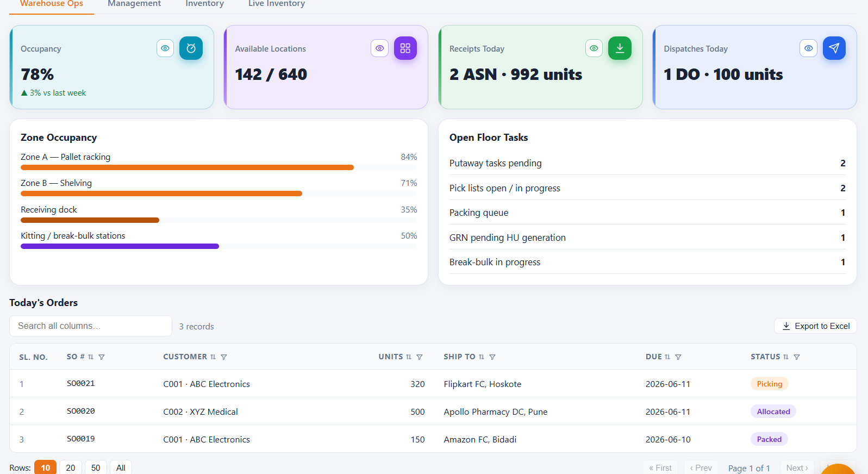Sort by the Ship To column arrows

[x=482, y=357]
